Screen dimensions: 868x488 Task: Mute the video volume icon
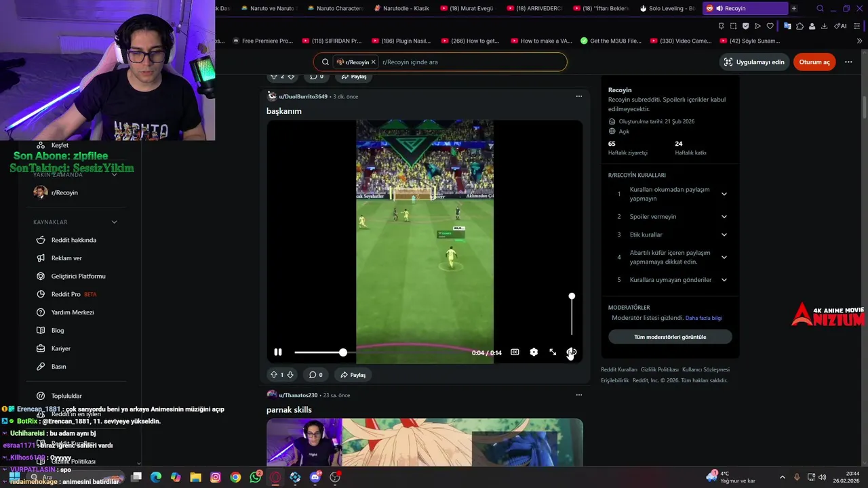[572, 352]
